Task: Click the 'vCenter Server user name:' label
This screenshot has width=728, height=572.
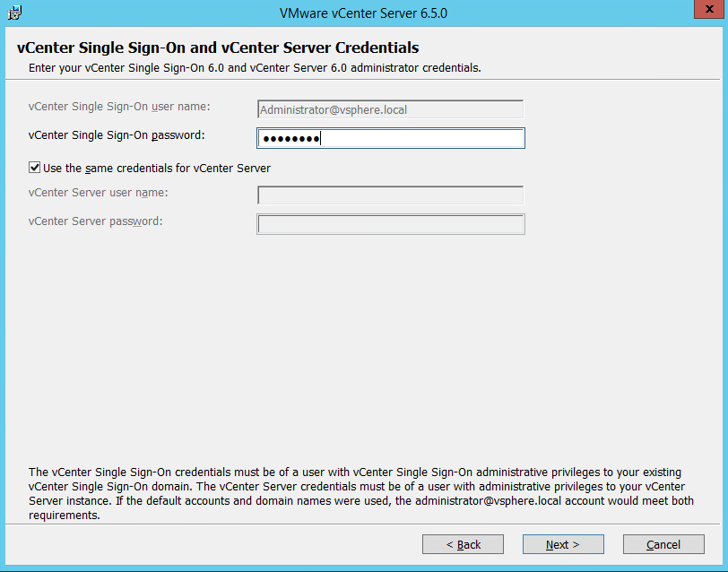Action: (x=98, y=193)
